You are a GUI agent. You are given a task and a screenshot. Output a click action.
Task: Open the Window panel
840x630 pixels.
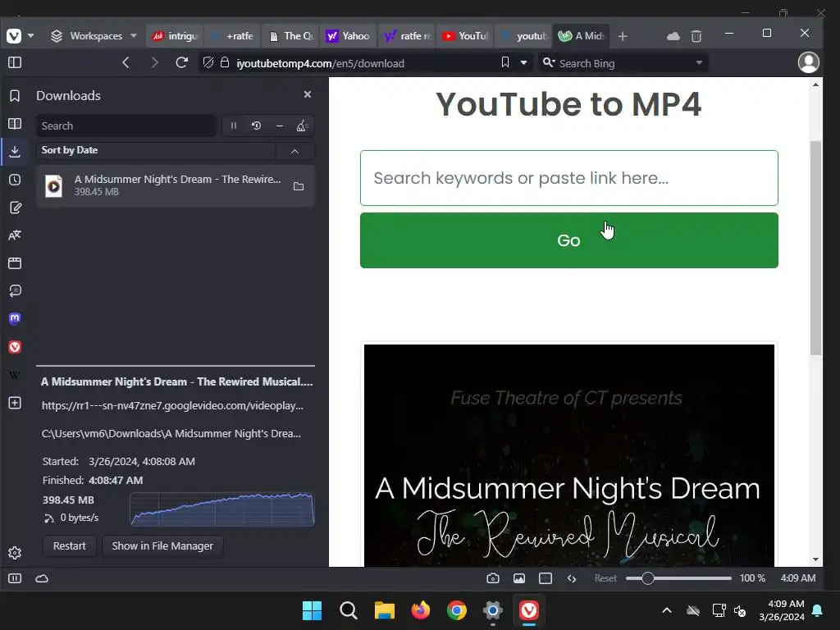[15, 263]
